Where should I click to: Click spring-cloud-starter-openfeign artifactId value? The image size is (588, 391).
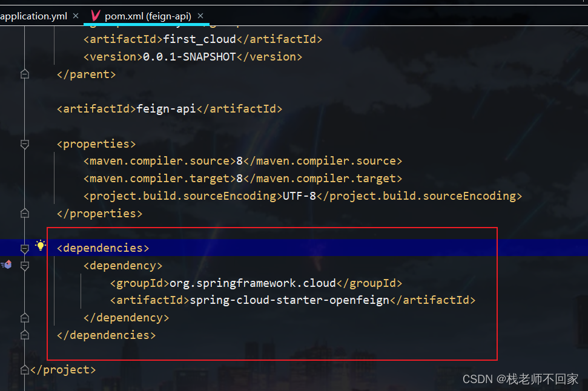(x=290, y=300)
